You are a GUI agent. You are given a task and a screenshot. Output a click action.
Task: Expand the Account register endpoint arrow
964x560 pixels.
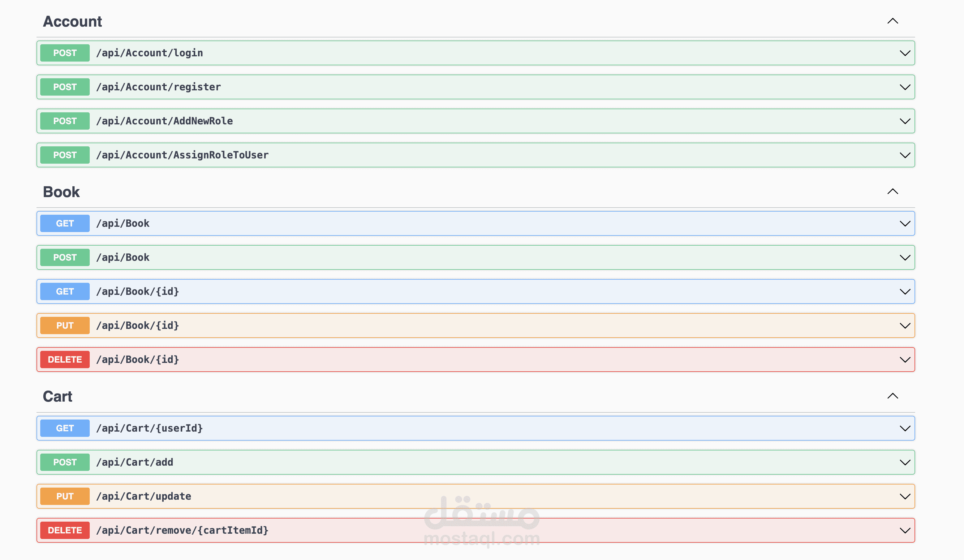(x=905, y=87)
